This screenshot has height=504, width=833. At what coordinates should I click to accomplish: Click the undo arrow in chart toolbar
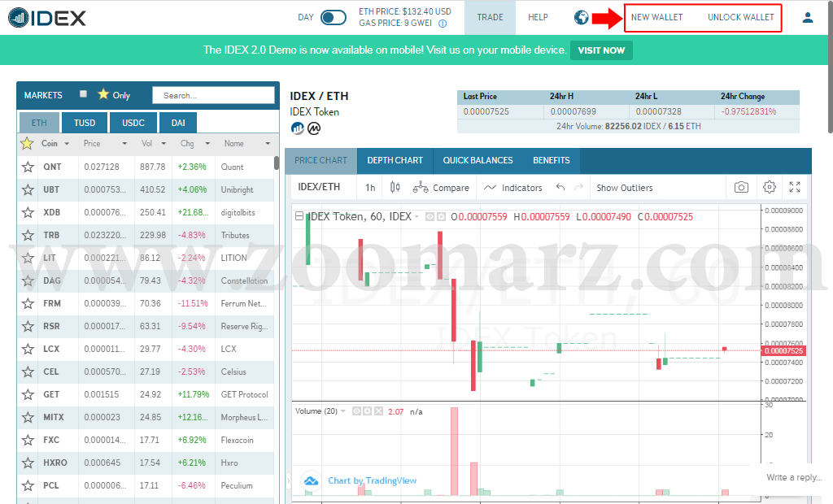coord(560,187)
